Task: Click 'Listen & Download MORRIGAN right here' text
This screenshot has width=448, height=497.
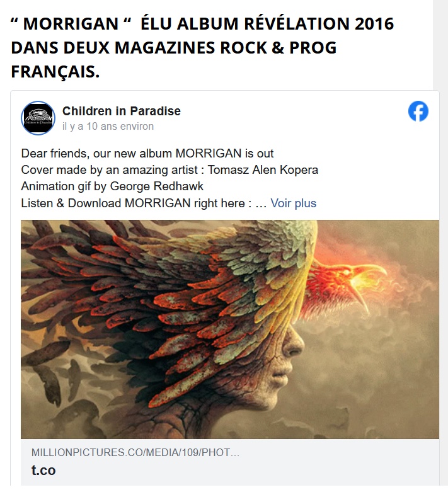Action: click(136, 203)
